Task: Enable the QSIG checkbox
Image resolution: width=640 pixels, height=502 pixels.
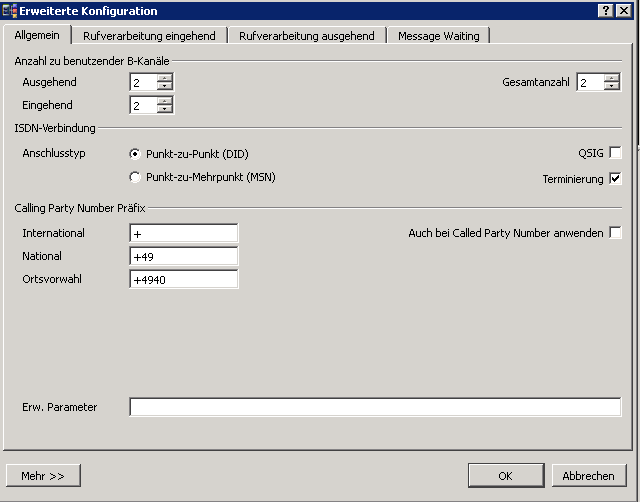Action: (615, 153)
